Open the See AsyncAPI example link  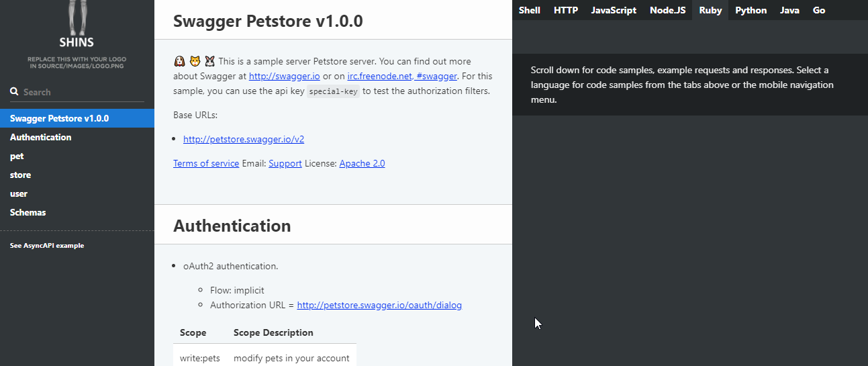click(47, 246)
